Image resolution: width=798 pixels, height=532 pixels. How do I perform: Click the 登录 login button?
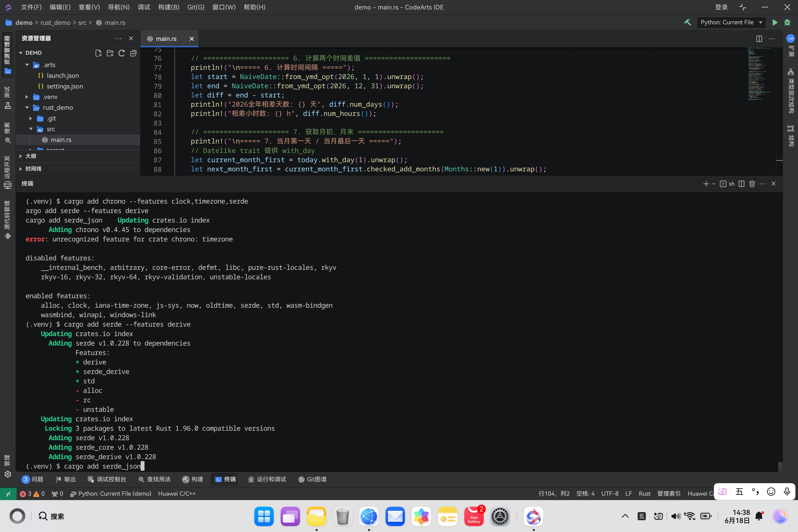click(721, 7)
